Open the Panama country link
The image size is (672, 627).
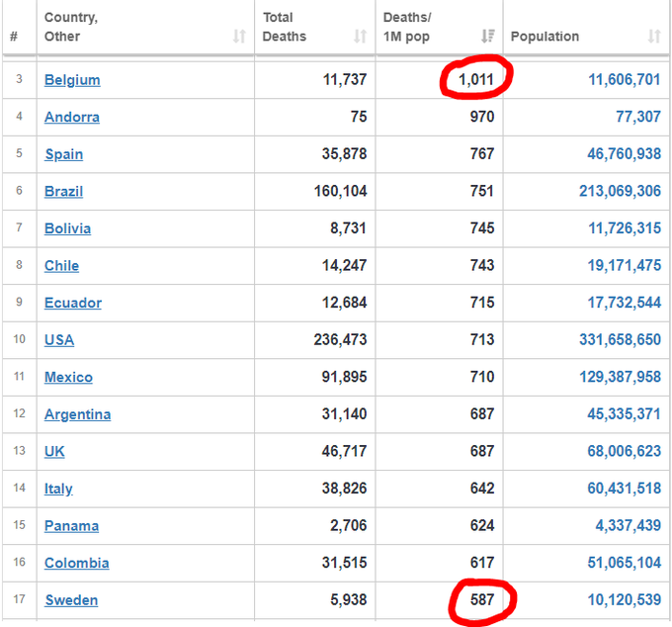(71, 526)
